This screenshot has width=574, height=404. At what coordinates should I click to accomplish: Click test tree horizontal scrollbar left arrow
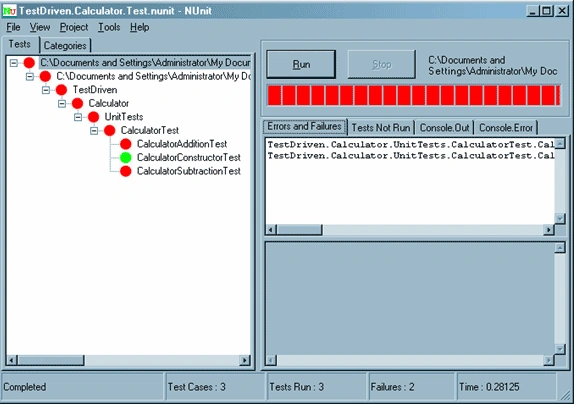12,360
